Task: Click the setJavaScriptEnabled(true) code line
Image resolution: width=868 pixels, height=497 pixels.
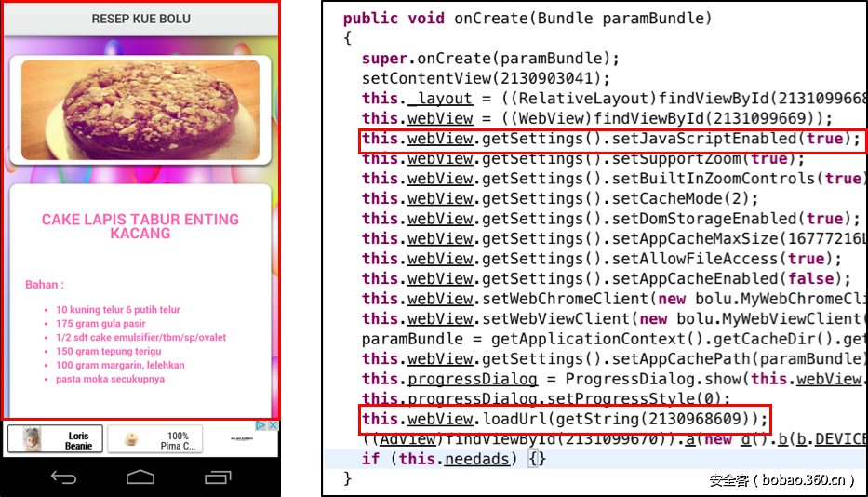Action: pos(611,139)
